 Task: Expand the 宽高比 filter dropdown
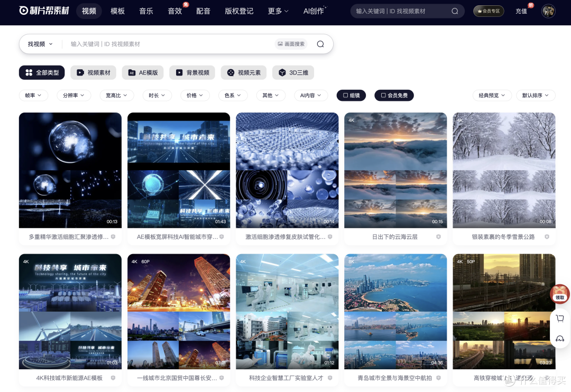pos(116,96)
